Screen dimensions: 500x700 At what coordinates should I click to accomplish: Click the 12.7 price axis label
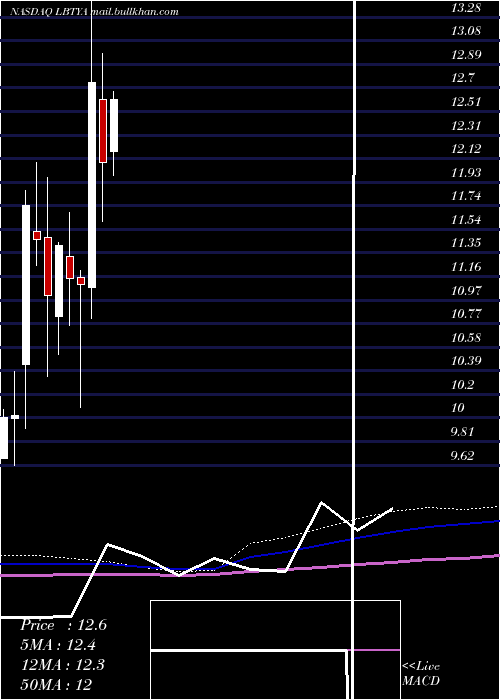pos(463,78)
